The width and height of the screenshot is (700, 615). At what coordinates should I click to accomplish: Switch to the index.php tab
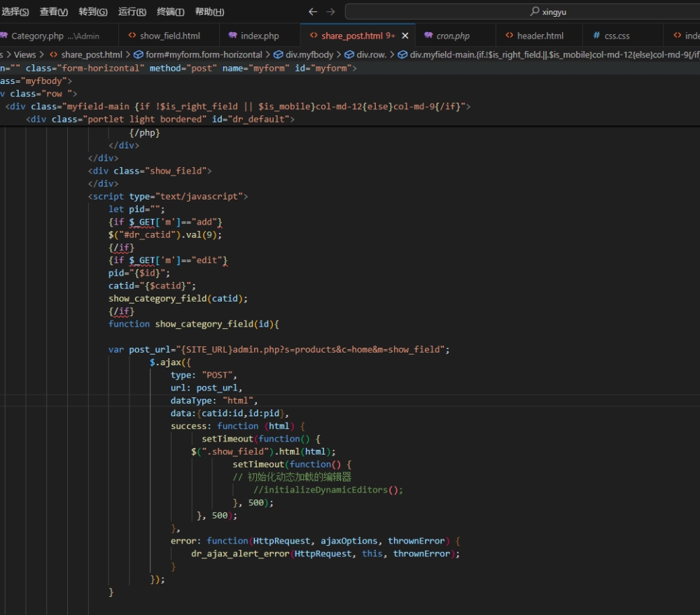point(260,36)
